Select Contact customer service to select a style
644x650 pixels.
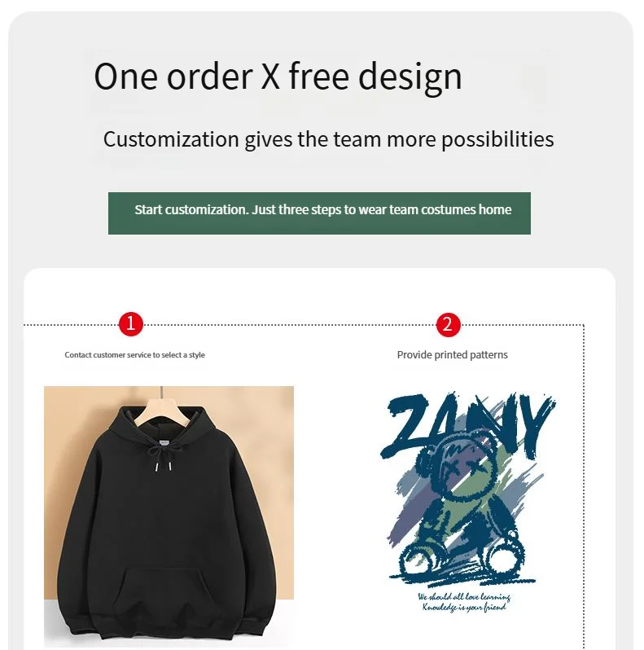[x=134, y=355]
